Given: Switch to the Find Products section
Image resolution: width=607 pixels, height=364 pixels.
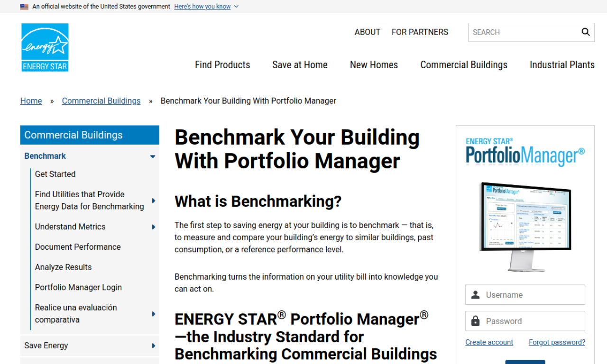Looking at the screenshot, I should (x=222, y=64).
